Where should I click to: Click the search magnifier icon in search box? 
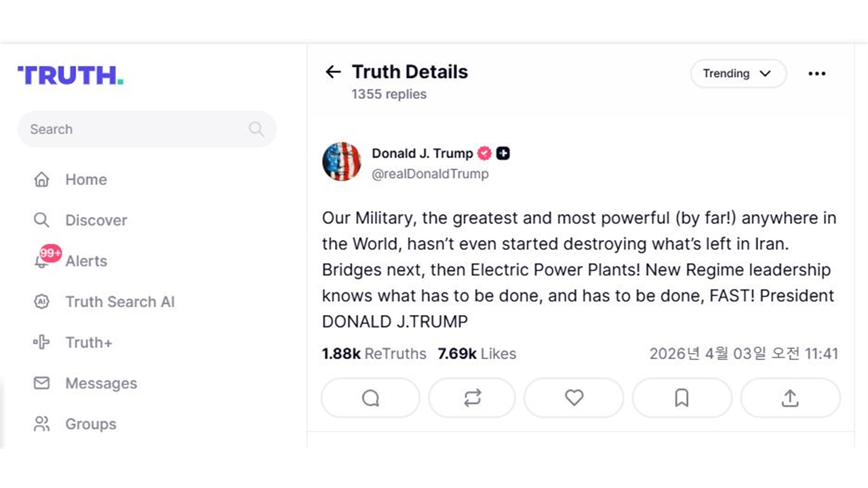(x=256, y=129)
